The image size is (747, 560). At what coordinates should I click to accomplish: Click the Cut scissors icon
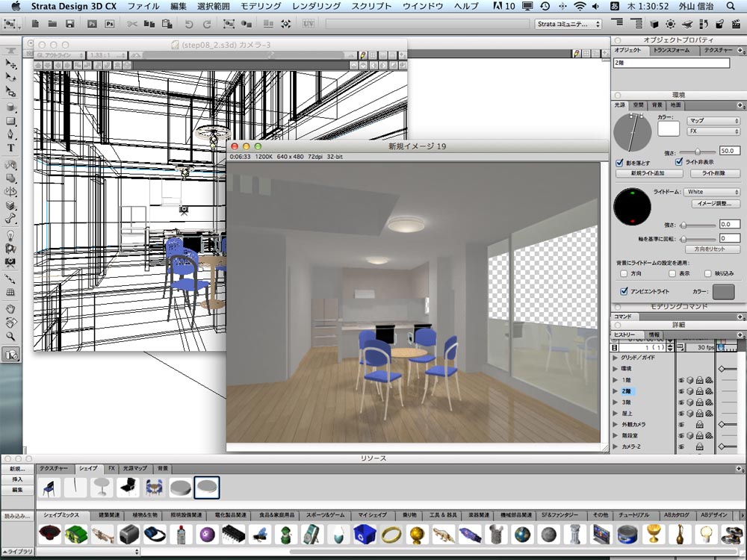point(132,24)
